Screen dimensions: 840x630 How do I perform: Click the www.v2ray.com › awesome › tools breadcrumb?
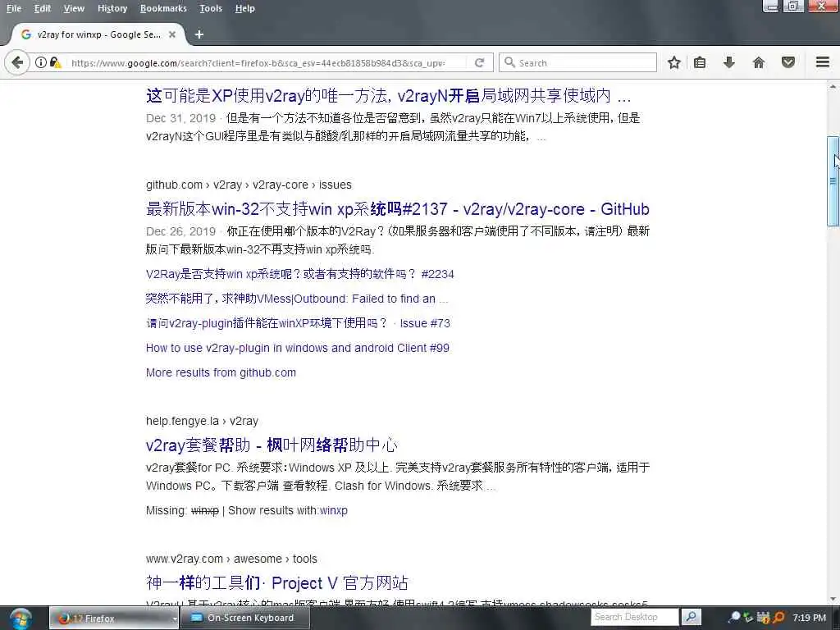click(231, 559)
